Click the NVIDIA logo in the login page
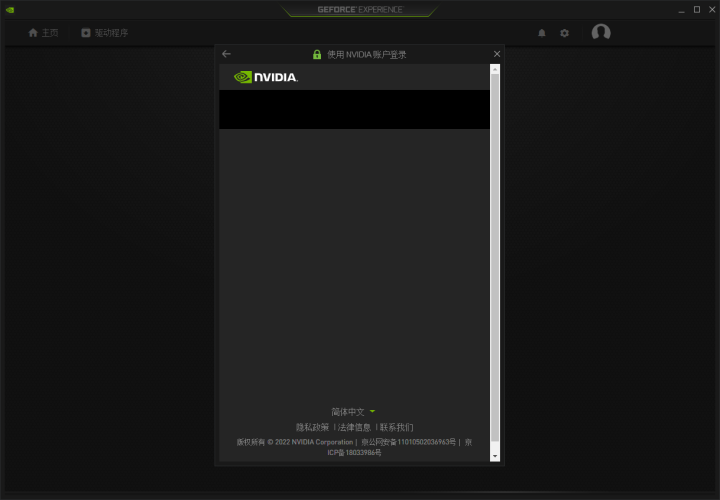 (x=266, y=77)
